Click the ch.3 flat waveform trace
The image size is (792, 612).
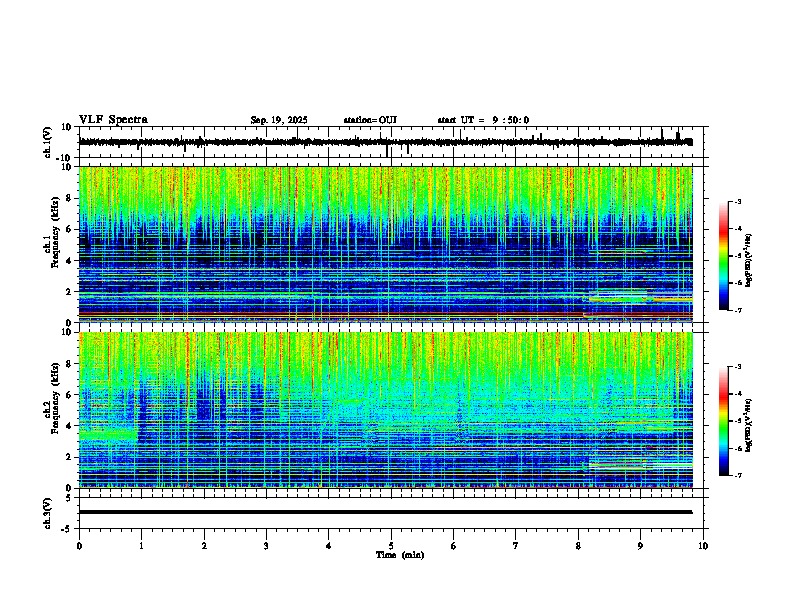point(386,512)
